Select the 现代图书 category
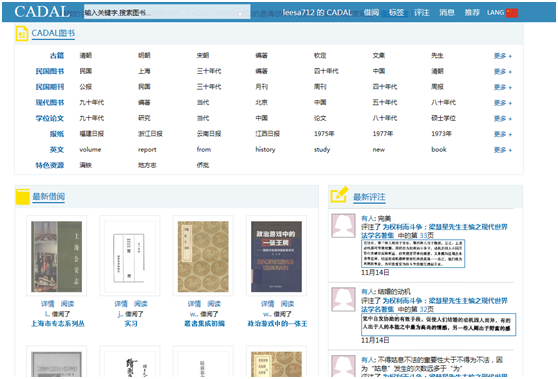558x379 pixels. click(49, 102)
